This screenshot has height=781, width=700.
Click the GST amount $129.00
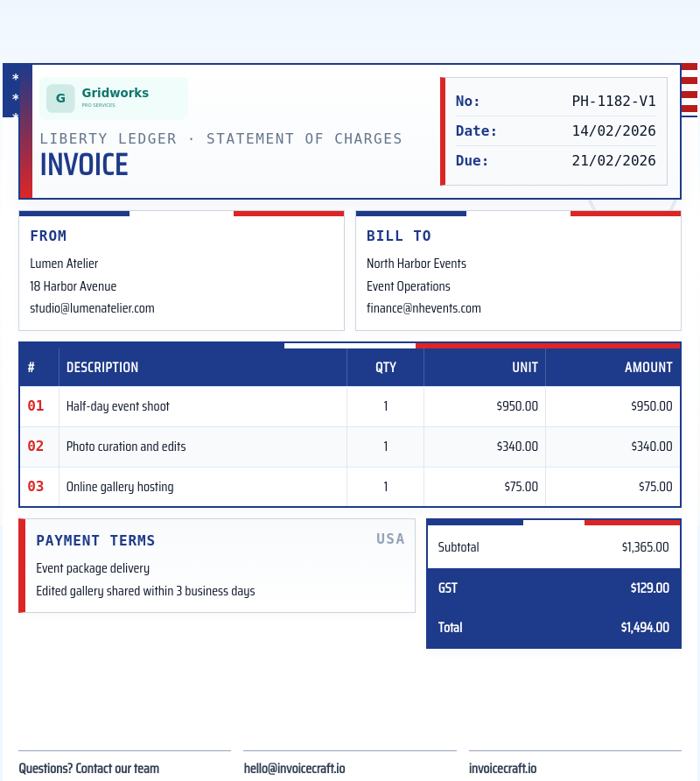[x=650, y=588]
